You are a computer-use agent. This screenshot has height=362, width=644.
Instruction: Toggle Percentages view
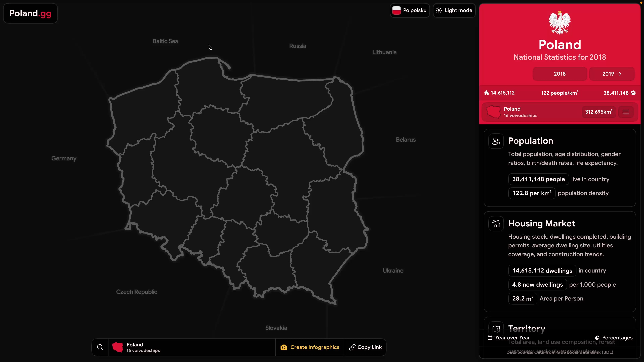pos(614,338)
